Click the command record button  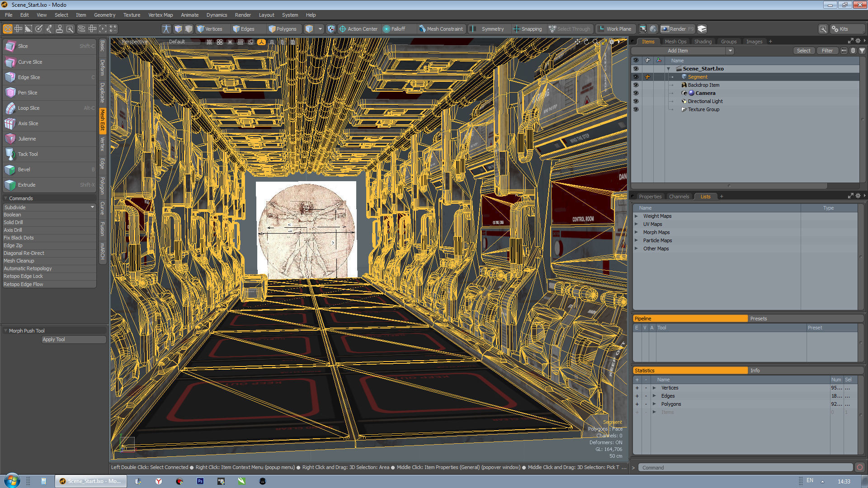tap(859, 468)
